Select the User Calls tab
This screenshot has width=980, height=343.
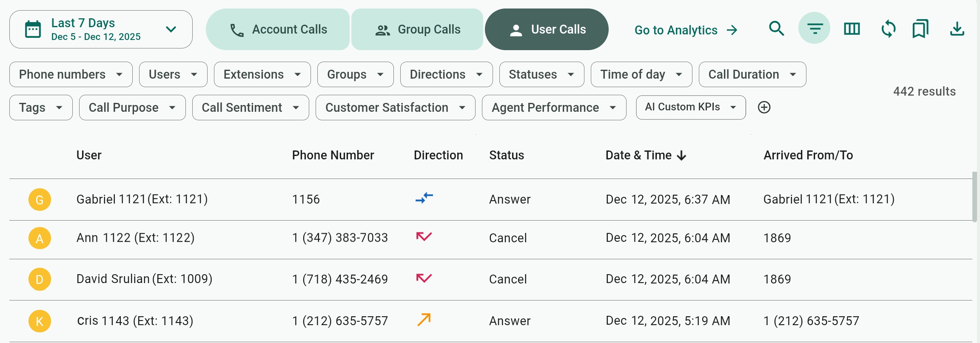547,29
